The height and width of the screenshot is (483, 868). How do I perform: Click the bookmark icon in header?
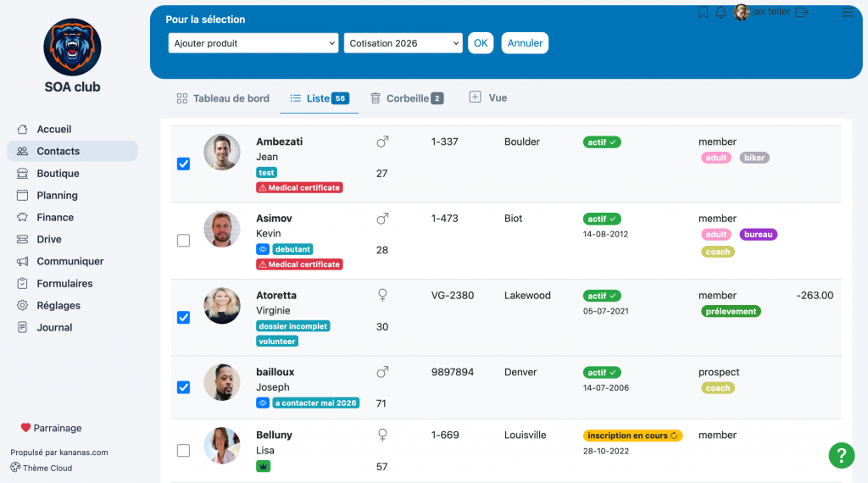coord(703,12)
